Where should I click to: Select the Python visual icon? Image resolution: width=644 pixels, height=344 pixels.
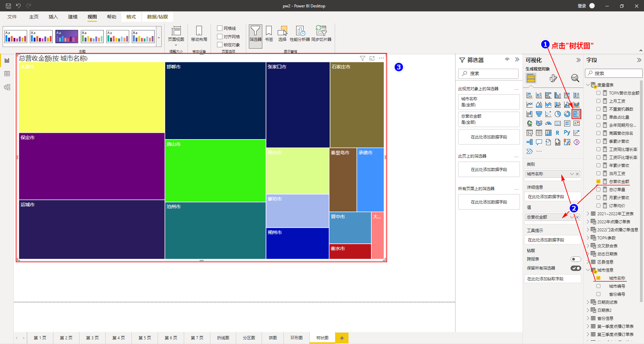click(x=567, y=133)
